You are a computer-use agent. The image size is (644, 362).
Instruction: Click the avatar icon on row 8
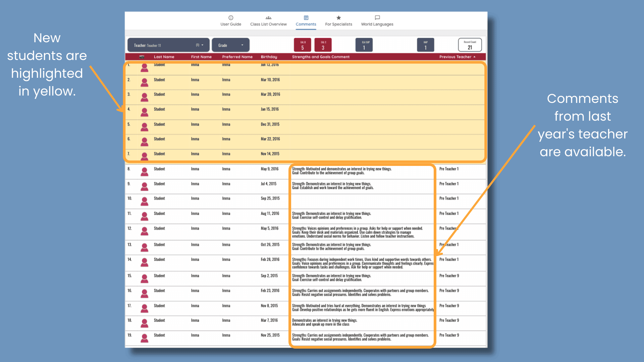click(144, 171)
